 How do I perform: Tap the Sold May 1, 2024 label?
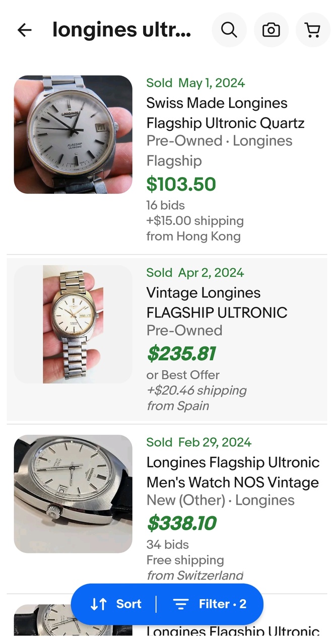(195, 83)
